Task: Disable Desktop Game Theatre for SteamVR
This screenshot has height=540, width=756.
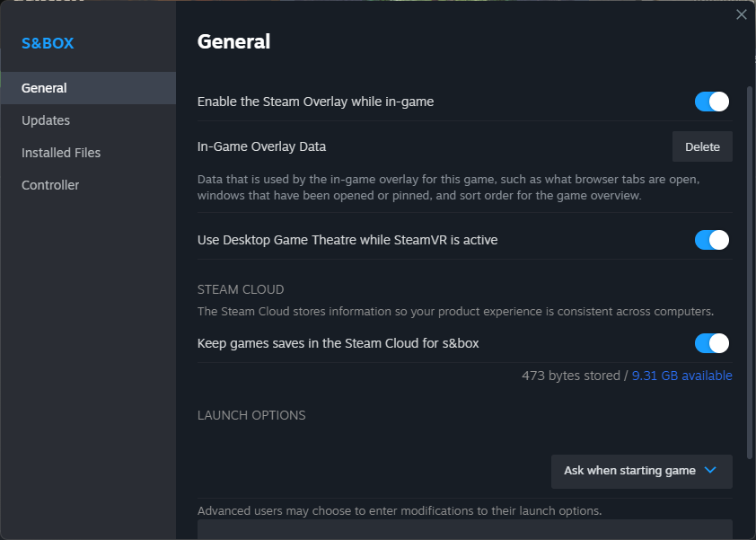Action: (x=711, y=240)
